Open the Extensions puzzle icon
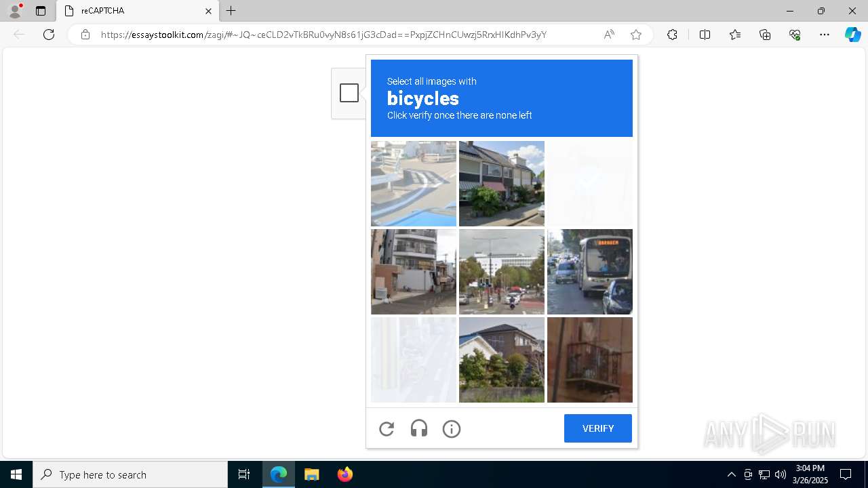Image resolution: width=868 pixels, height=488 pixels. (672, 35)
